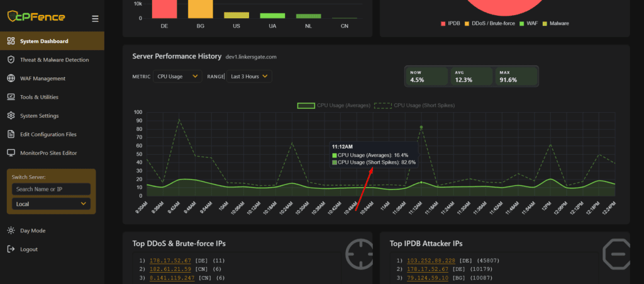Click Logout in the sidebar
The width and height of the screenshot is (644, 284).
click(x=29, y=249)
